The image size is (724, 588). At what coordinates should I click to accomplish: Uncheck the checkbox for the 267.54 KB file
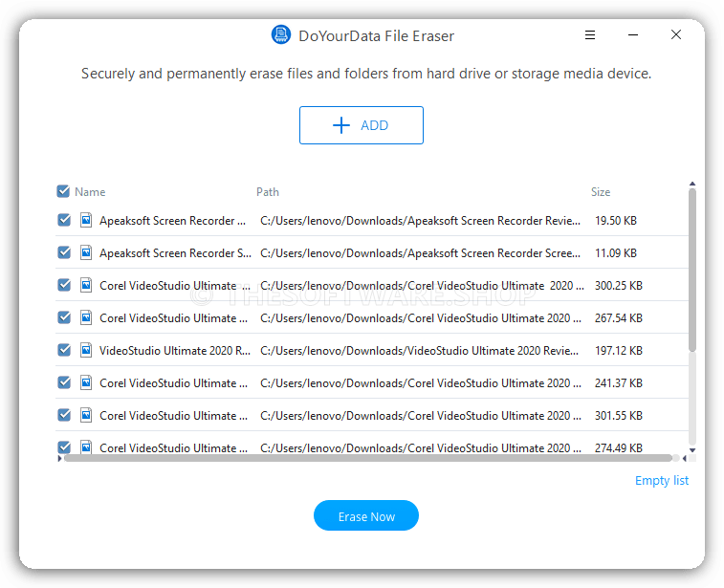[64, 317]
